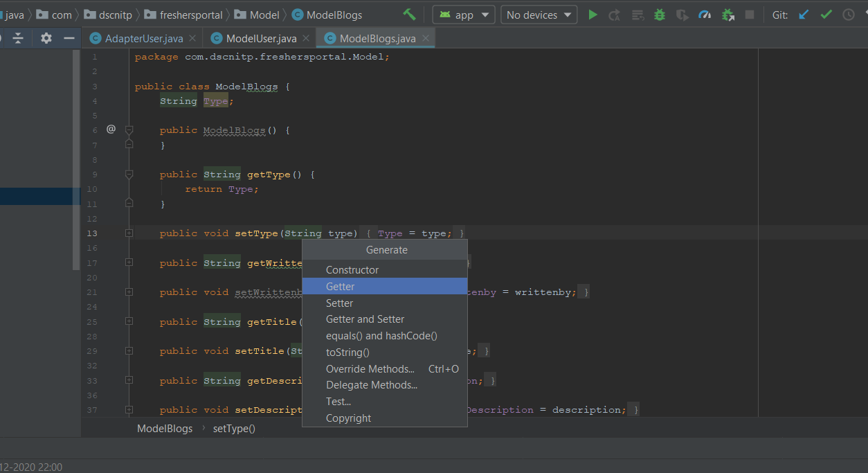
Task: Switch to the ModelUser.java tab
Action: (x=261, y=39)
